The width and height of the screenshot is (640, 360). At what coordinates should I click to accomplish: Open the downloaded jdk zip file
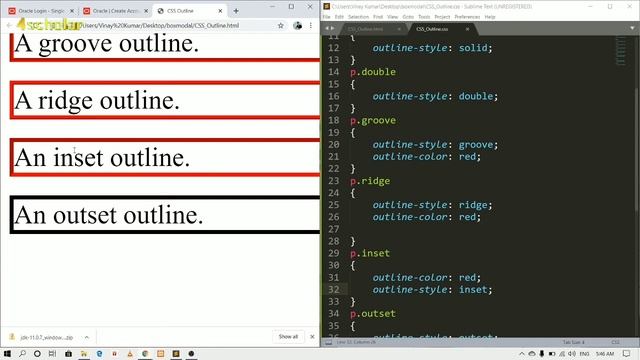pos(42,337)
